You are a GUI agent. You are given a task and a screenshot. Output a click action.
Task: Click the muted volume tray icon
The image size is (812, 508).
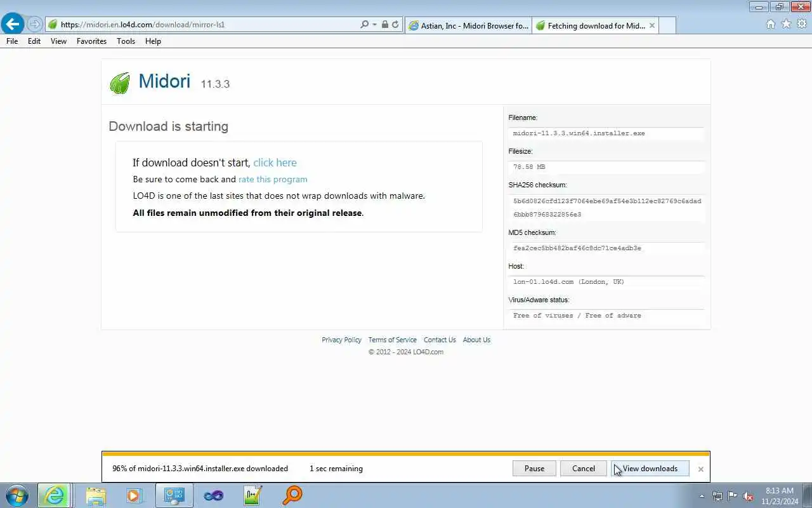tap(749, 496)
